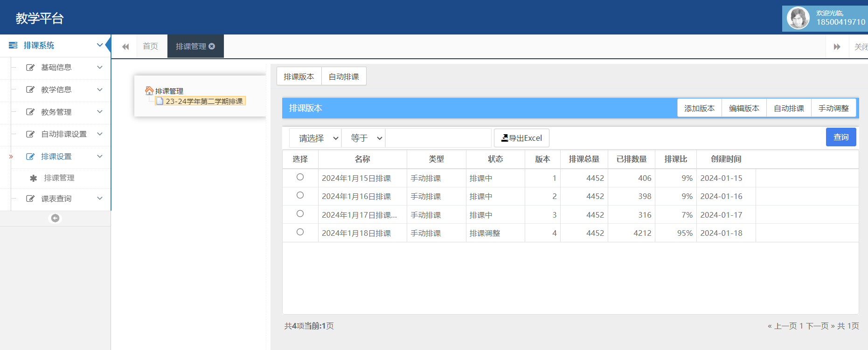This screenshot has height=350, width=868.
Task: Open the 等于 operator dropdown
Action: tap(364, 138)
